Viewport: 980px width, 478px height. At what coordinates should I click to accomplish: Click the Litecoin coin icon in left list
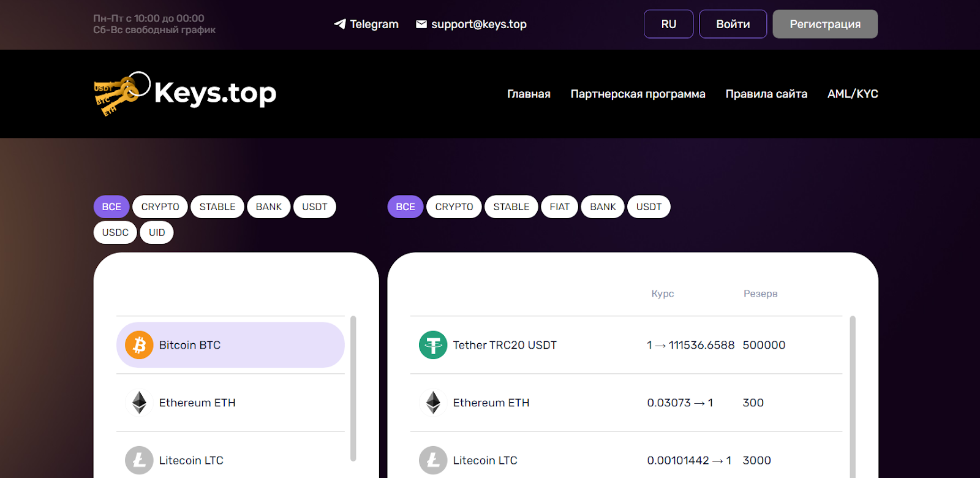pyautogui.click(x=139, y=460)
